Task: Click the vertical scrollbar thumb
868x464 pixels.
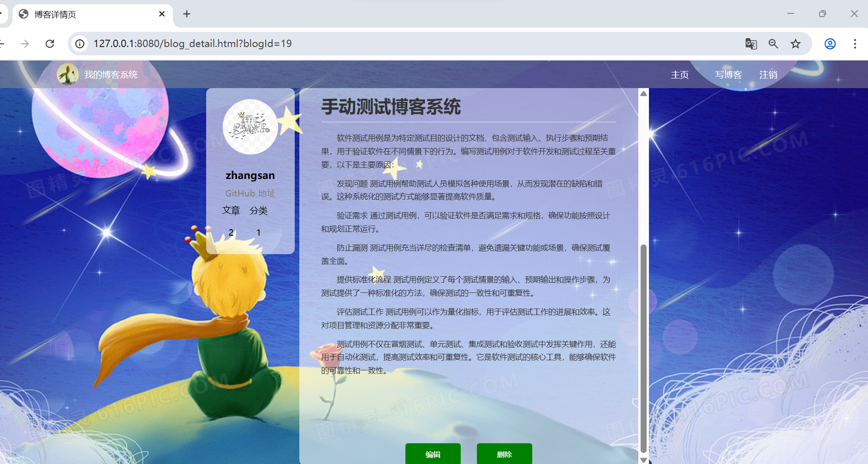Action: coord(644,348)
